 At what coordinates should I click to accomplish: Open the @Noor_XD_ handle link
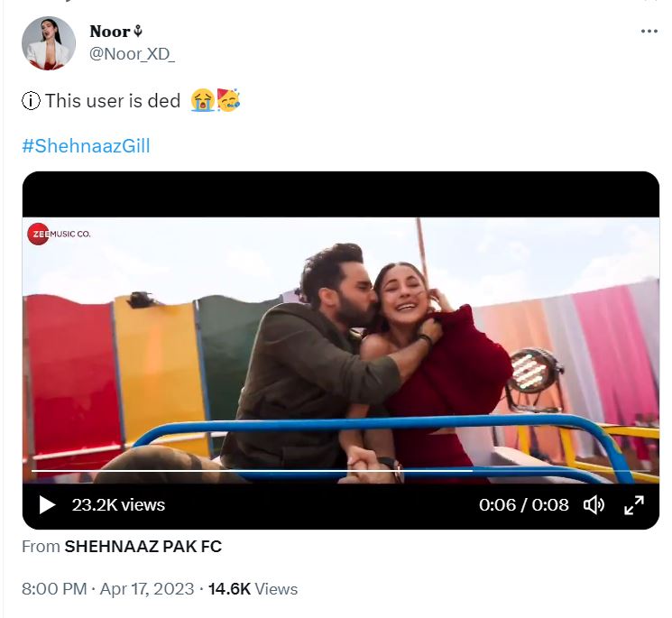click(132, 54)
